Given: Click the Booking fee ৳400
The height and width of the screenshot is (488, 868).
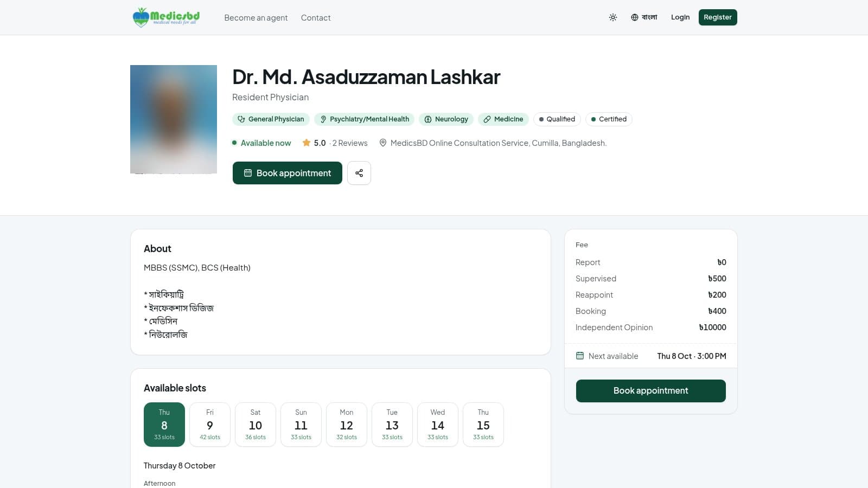Looking at the screenshot, I should (x=717, y=311).
